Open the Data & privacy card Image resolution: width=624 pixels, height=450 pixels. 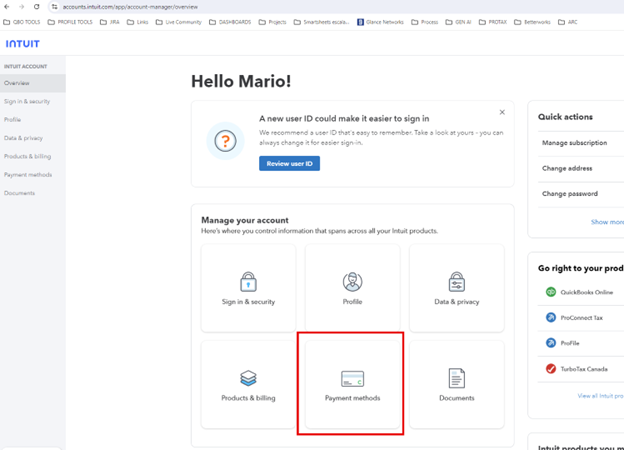click(x=456, y=288)
